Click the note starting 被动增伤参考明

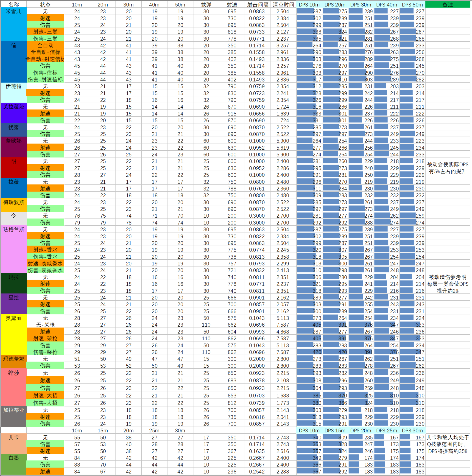(448, 284)
